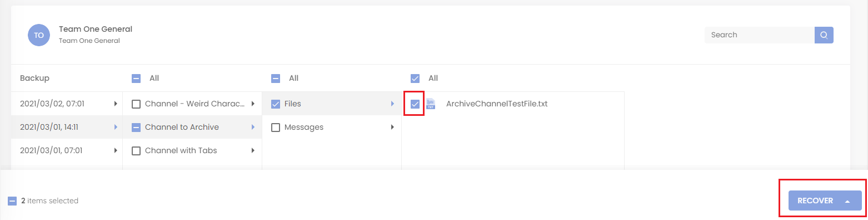Tick the Channel with Tabs checkbox
Screen dimensions: 868x220
coord(136,151)
